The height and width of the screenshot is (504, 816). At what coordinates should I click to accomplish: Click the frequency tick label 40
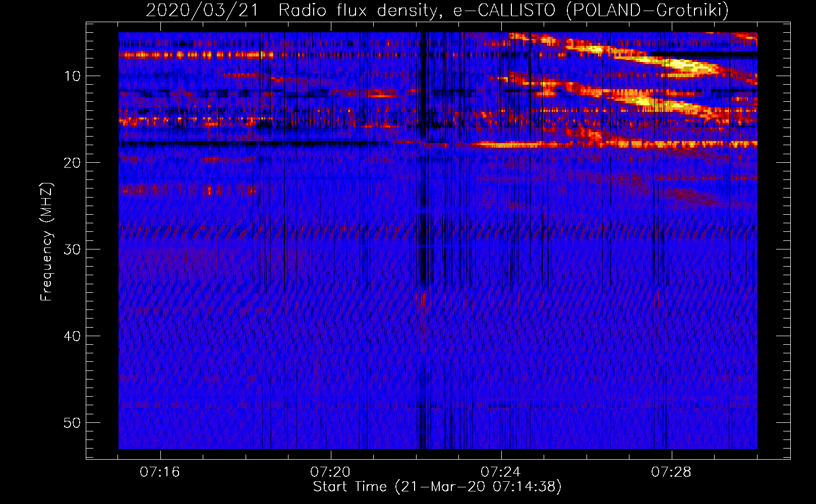73,336
